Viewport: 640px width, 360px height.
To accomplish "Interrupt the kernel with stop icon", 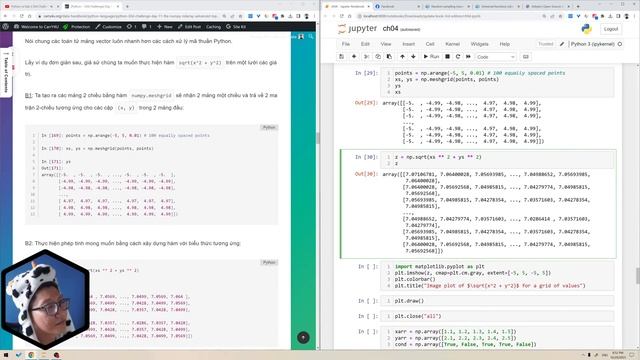I will [447, 57].
